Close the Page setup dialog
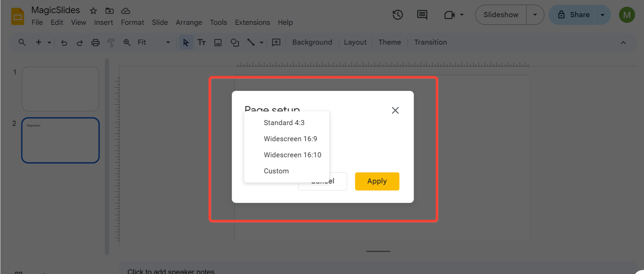The image size is (644, 274). (x=395, y=110)
